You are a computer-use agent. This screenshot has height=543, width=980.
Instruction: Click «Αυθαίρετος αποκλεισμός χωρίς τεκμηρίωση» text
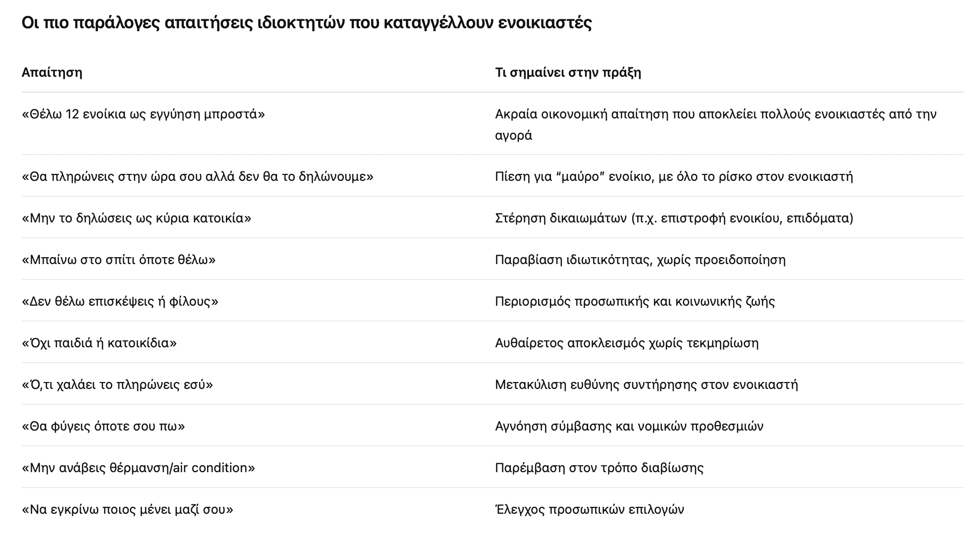click(627, 343)
